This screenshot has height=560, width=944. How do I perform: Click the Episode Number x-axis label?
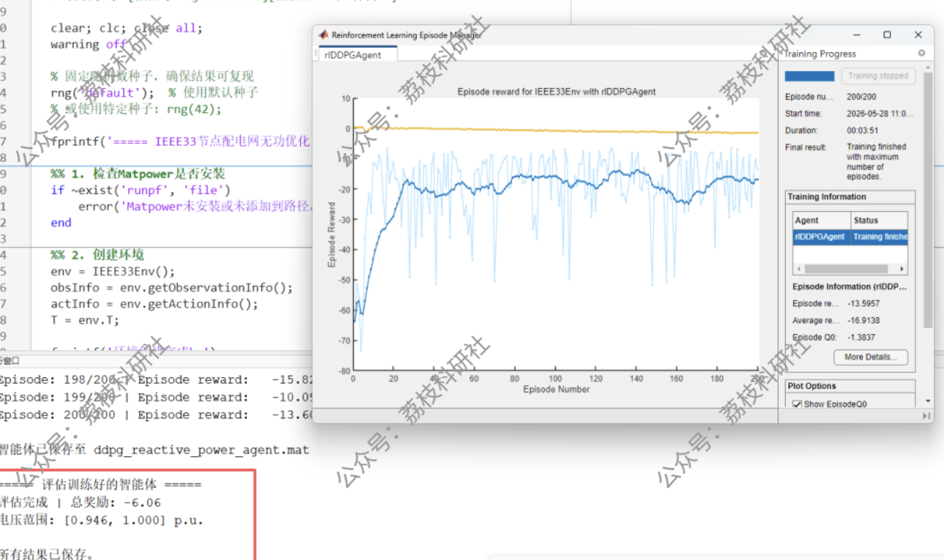pyautogui.click(x=557, y=390)
